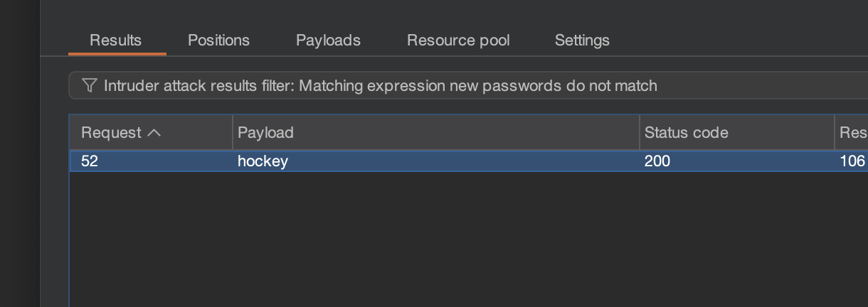Click the 200 status code cell
The width and height of the screenshot is (868, 307).
[x=657, y=161]
